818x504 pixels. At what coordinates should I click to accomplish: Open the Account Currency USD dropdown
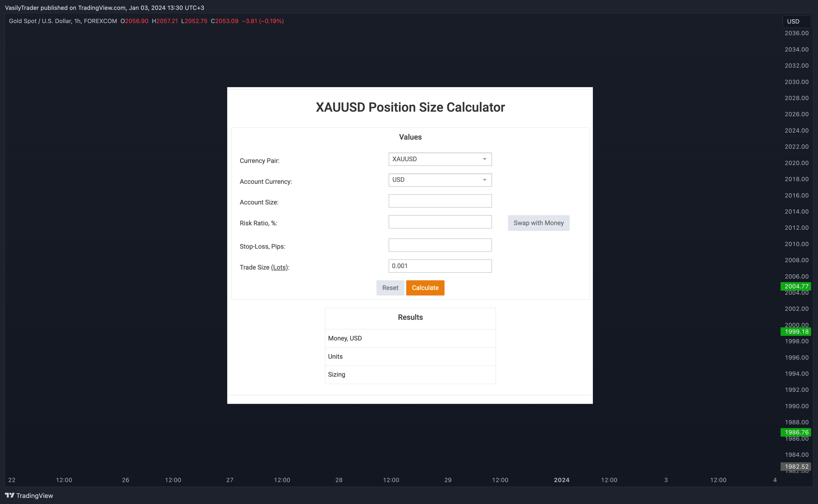pos(440,180)
